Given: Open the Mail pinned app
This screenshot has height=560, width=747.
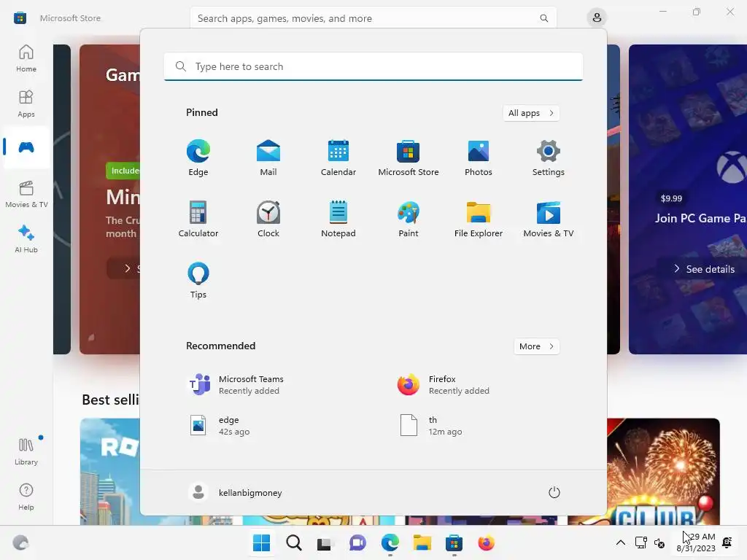Looking at the screenshot, I should click(x=268, y=158).
